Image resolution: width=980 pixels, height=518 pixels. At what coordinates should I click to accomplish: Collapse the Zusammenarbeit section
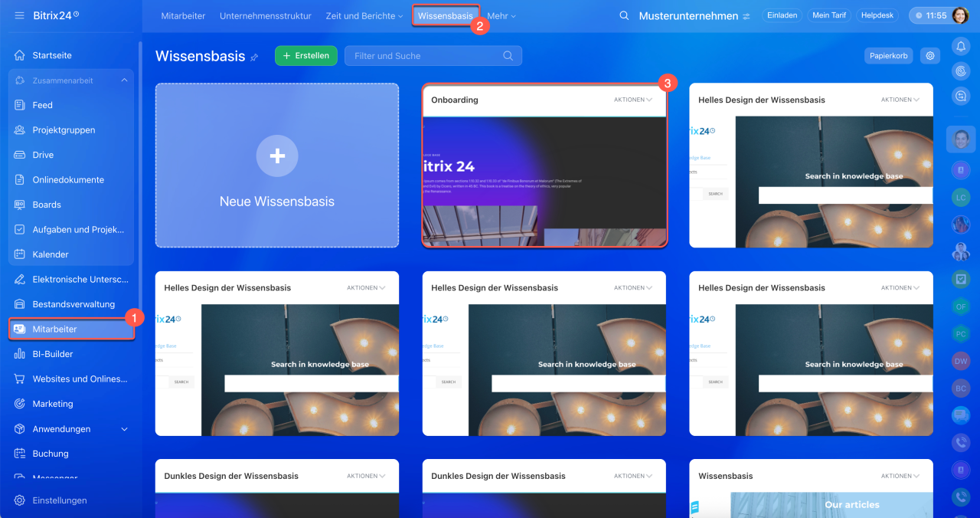(x=124, y=80)
